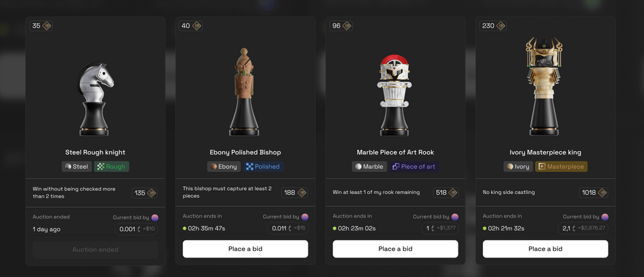Click the Steel material tag

77,167
